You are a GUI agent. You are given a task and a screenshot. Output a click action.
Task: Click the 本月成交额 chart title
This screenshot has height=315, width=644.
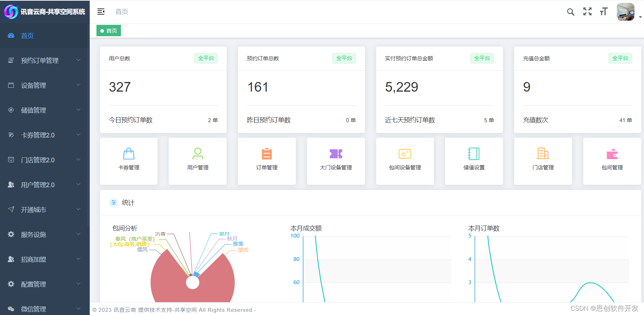pos(306,228)
